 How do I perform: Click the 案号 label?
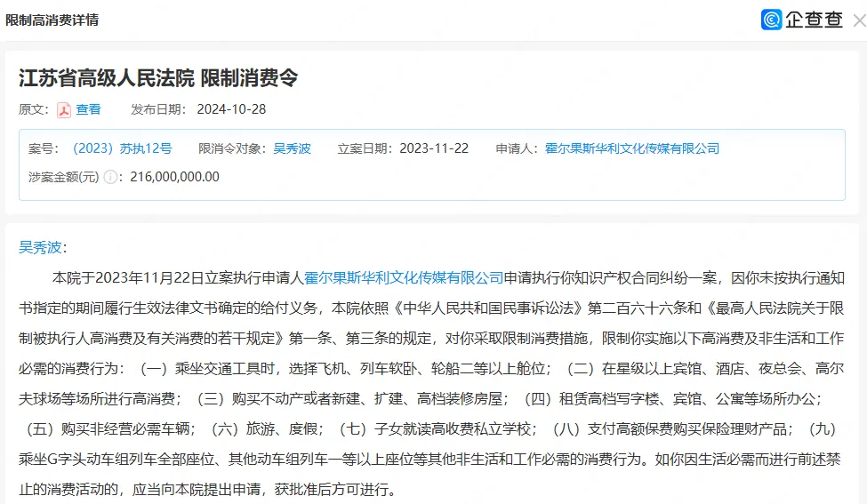point(44,148)
